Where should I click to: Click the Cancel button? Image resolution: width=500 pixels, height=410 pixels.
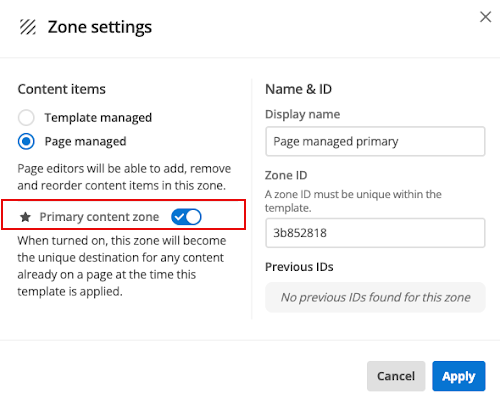tap(396, 376)
